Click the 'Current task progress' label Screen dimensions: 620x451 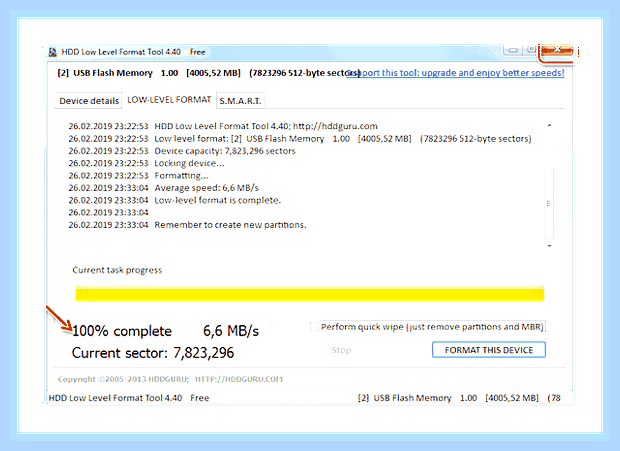pyautogui.click(x=117, y=270)
